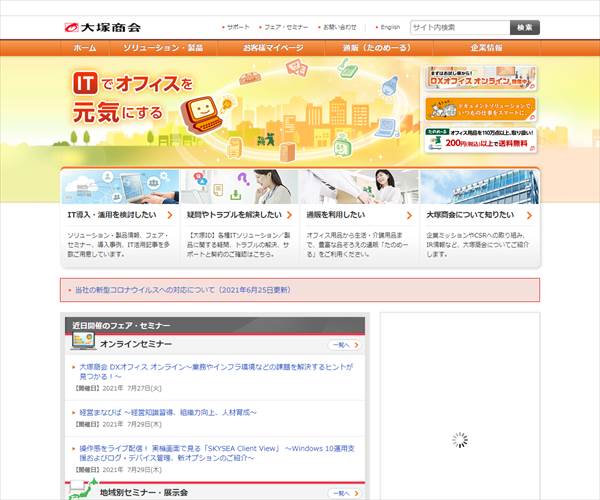Open 通販を利用したい heading

(336, 215)
